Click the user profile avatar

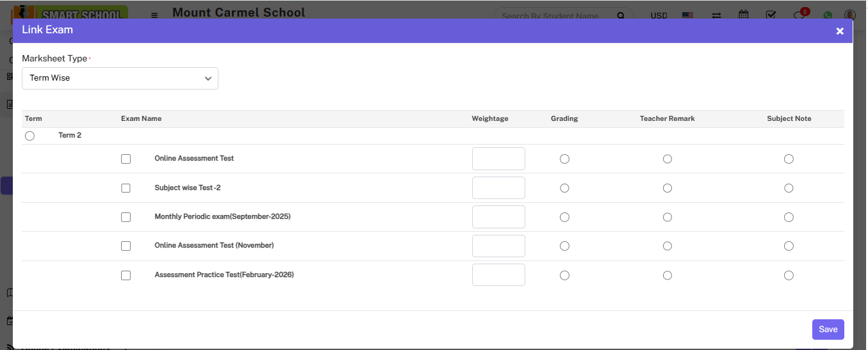click(849, 15)
